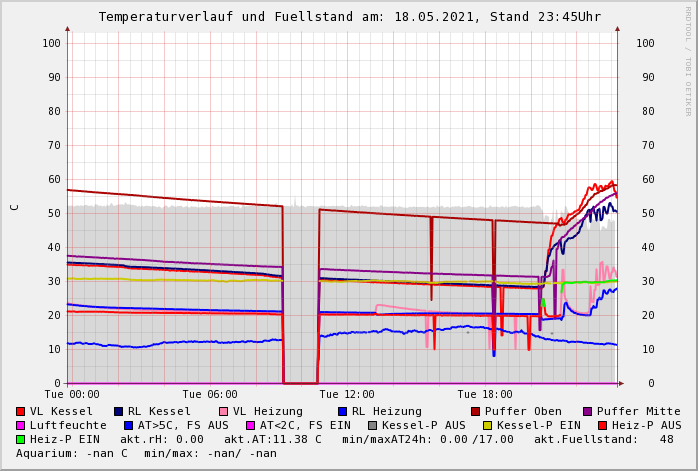The width and height of the screenshot is (698, 471).
Task: Click the AT>5C, FS AUS blue swatch
Action: tap(129, 426)
